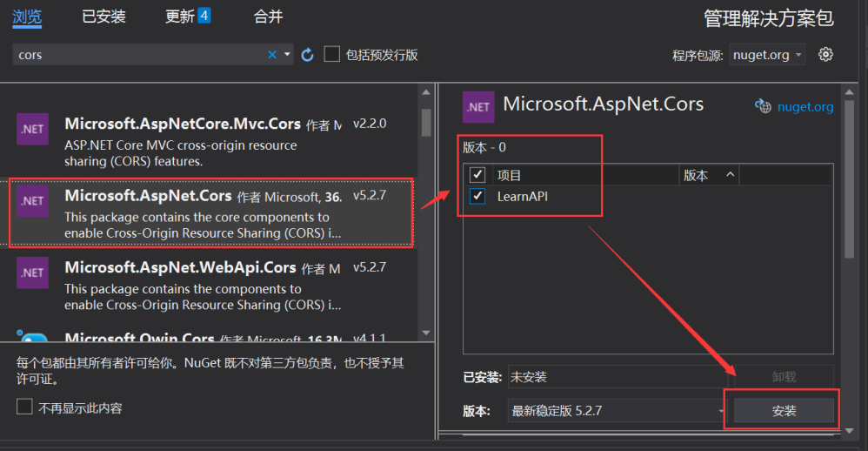Click Microsoft.AspNet.Cors list .NET icon
Screen dimensions: 868x451
(32, 201)
